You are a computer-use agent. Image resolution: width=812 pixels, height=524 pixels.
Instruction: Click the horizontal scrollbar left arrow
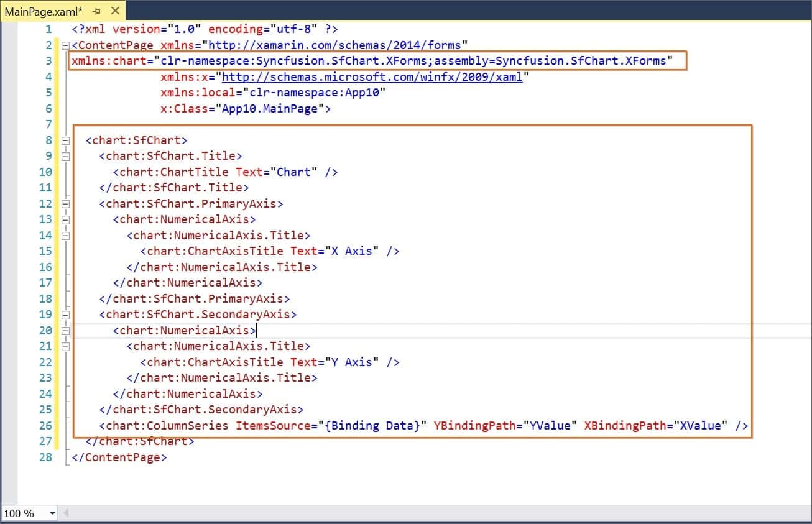[x=65, y=513]
